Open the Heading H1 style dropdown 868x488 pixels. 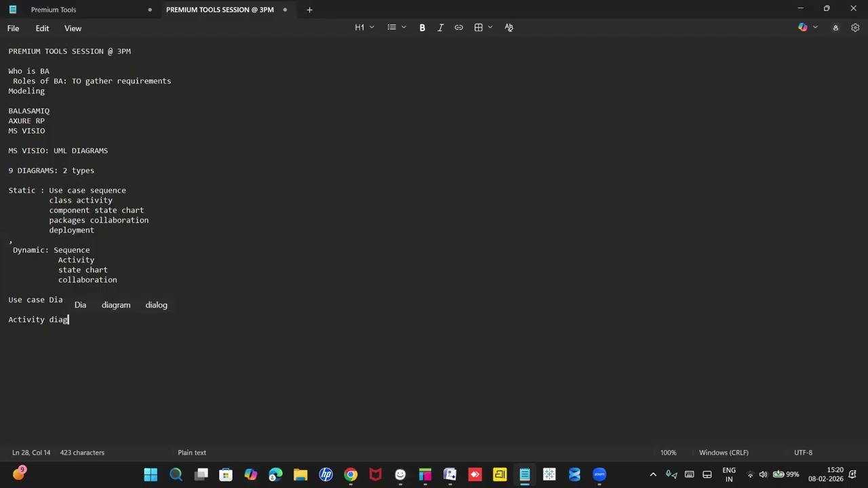click(x=364, y=28)
